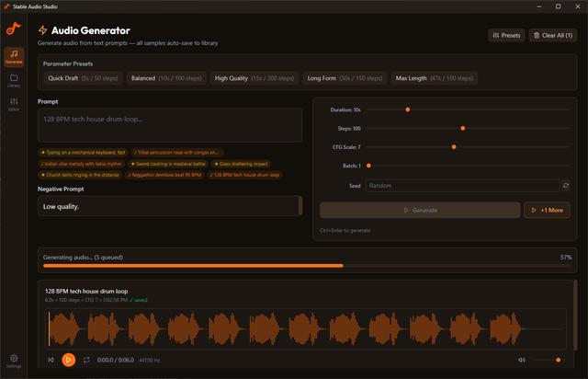
Task: Skip back to the start of the audio clip
Action: point(51,360)
